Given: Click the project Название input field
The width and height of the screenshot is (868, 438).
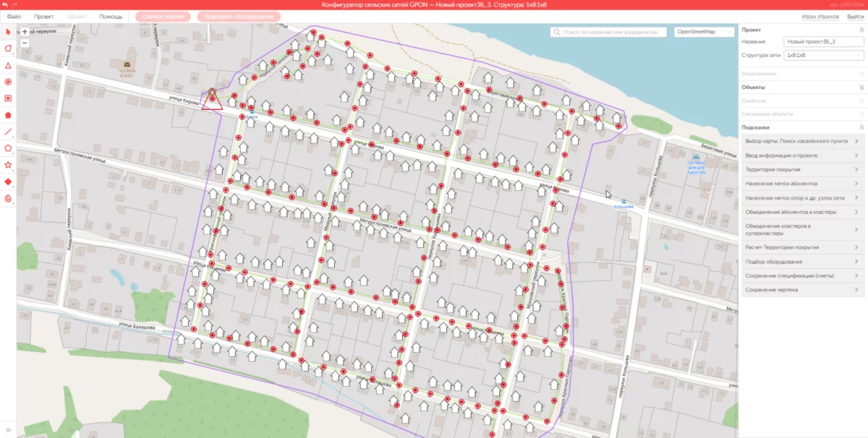Looking at the screenshot, I should tap(825, 42).
